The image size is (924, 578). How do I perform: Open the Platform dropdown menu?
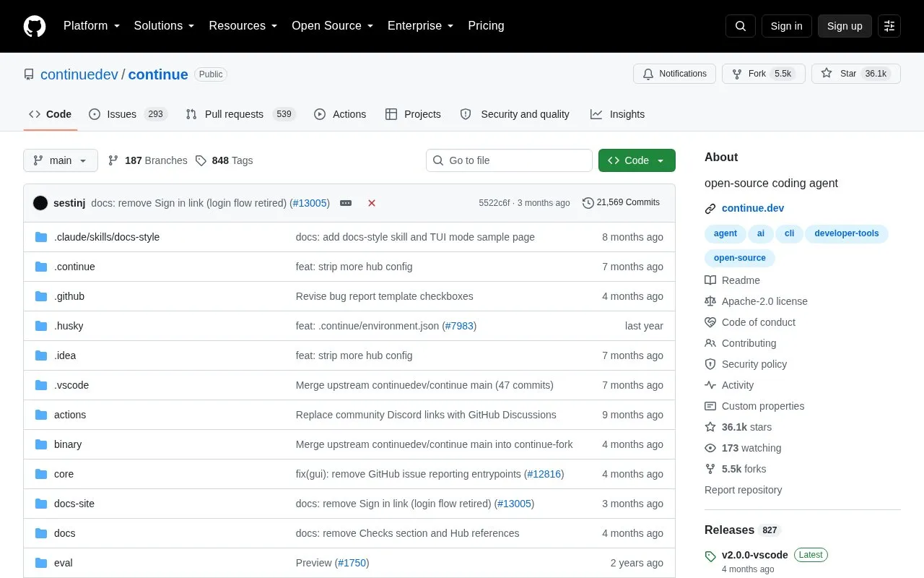92,26
